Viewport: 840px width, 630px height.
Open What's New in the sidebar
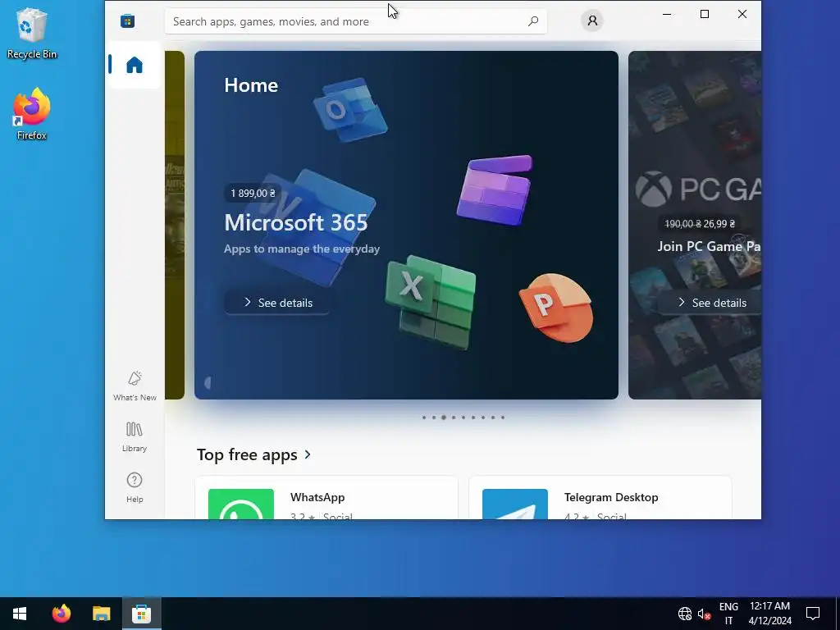pyautogui.click(x=135, y=386)
